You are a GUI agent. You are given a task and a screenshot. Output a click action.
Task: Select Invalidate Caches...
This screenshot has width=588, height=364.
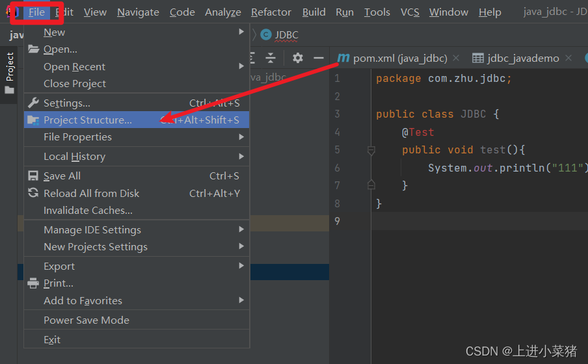[x=137, y=211]
